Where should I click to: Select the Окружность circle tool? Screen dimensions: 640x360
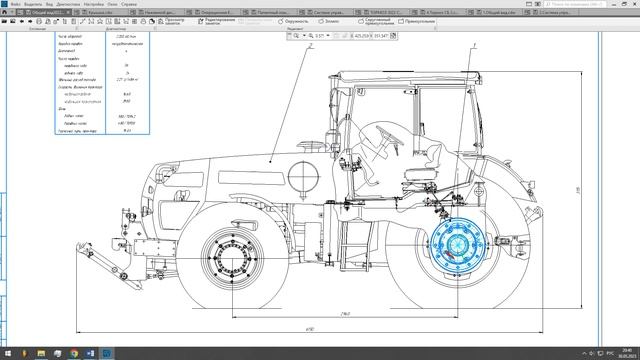(293, 21)
